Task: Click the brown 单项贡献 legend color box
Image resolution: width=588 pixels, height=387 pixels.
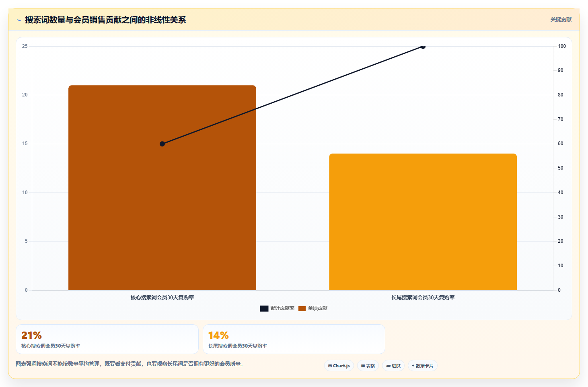Action: (302, 309)
